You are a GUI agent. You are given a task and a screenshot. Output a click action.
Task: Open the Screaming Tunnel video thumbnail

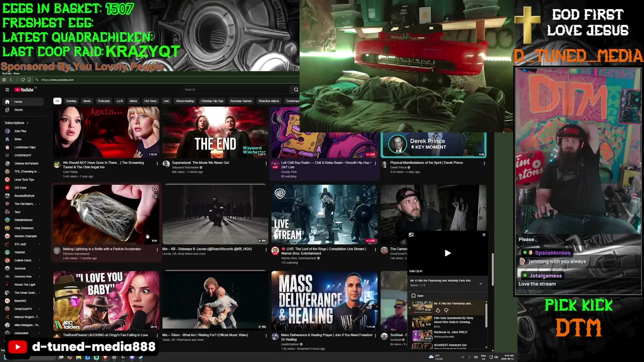(106, 132)
